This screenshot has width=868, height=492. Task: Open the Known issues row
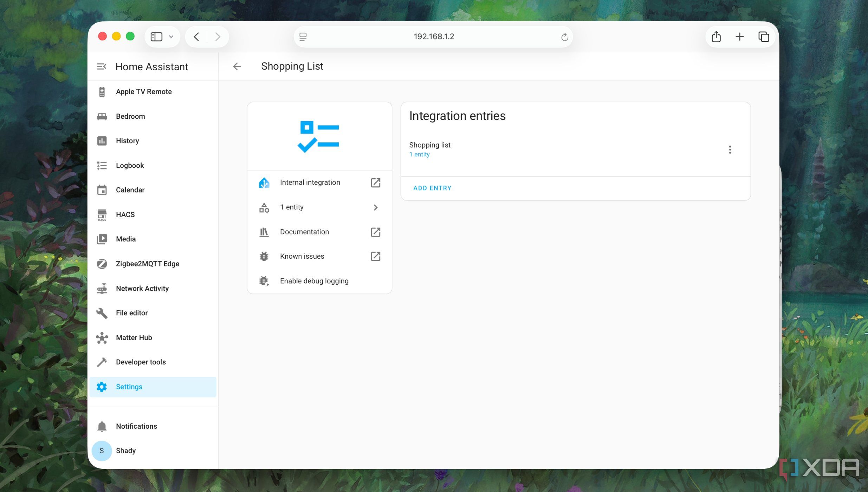pos(319,256)
